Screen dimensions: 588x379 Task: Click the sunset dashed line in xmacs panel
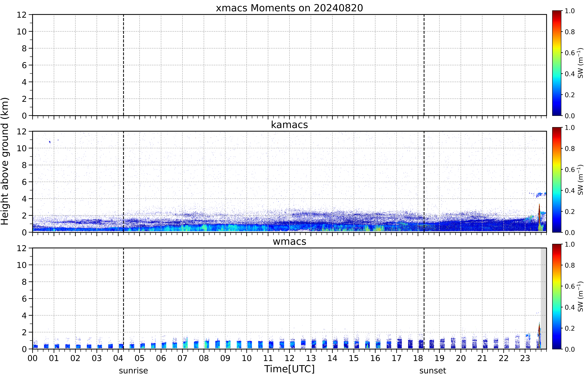tap(424, 65)
